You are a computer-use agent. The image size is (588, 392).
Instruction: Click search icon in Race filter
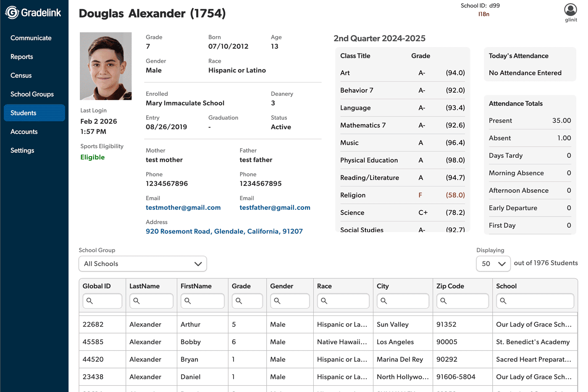click(x=324, y=301)
